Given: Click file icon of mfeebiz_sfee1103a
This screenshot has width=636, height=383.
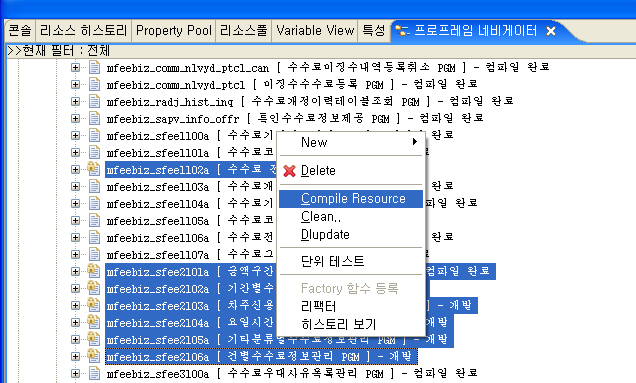Looking at the screenshot, I should [x=94, y=186].
